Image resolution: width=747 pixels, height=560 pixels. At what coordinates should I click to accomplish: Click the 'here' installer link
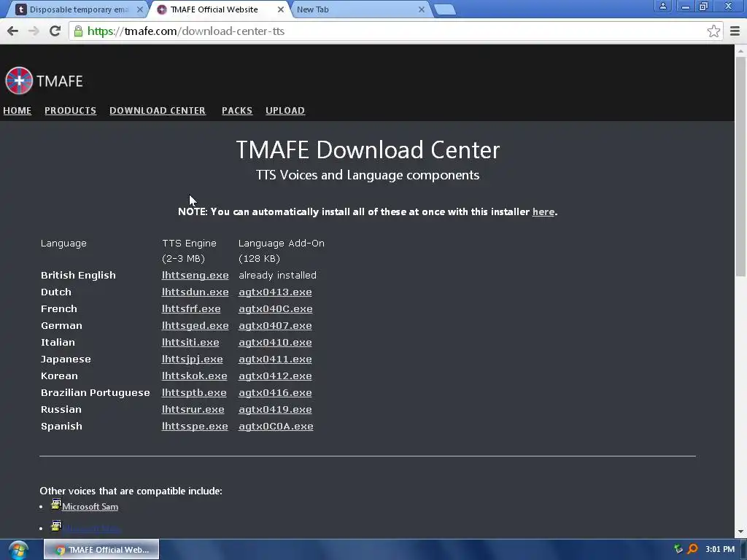pos(543,212)
